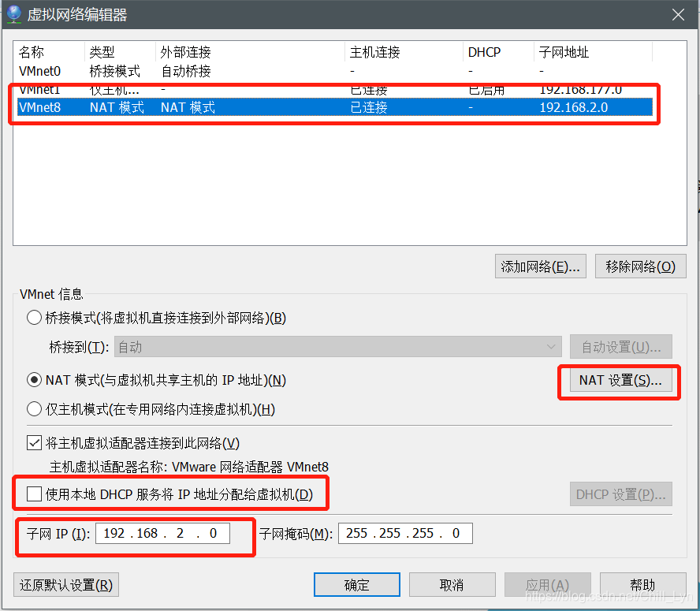The image size is (700, 611).
Task: Click the 类型 column header
Action: point(120,52)
